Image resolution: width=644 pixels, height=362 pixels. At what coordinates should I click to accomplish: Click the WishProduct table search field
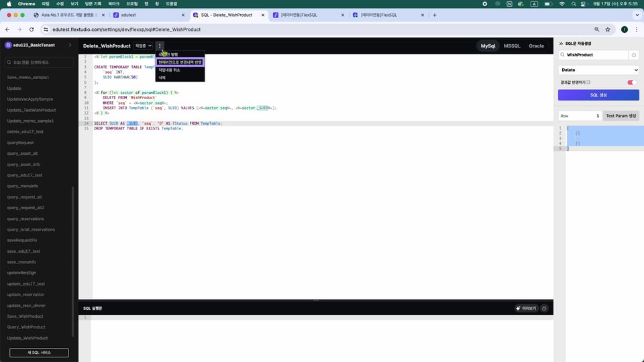click(x=593, y=55)
